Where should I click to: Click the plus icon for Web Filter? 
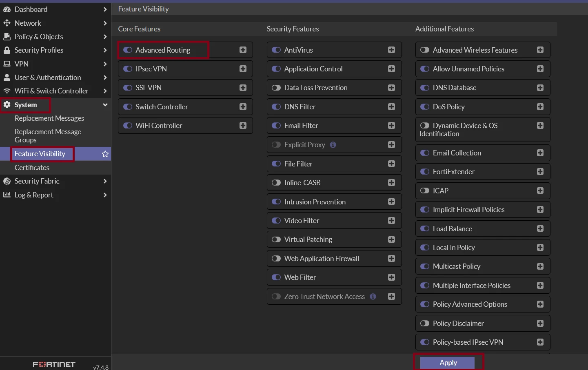(392, 277)
